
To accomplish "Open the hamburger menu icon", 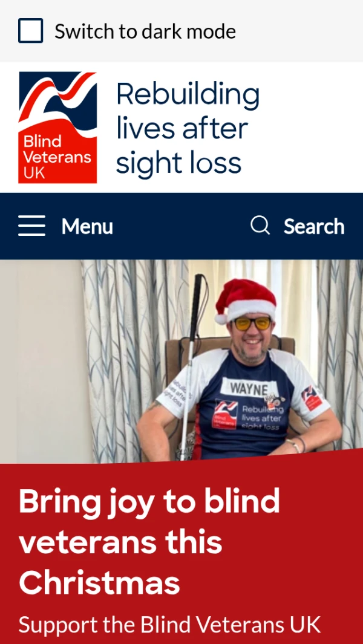I will click(31, 226).
